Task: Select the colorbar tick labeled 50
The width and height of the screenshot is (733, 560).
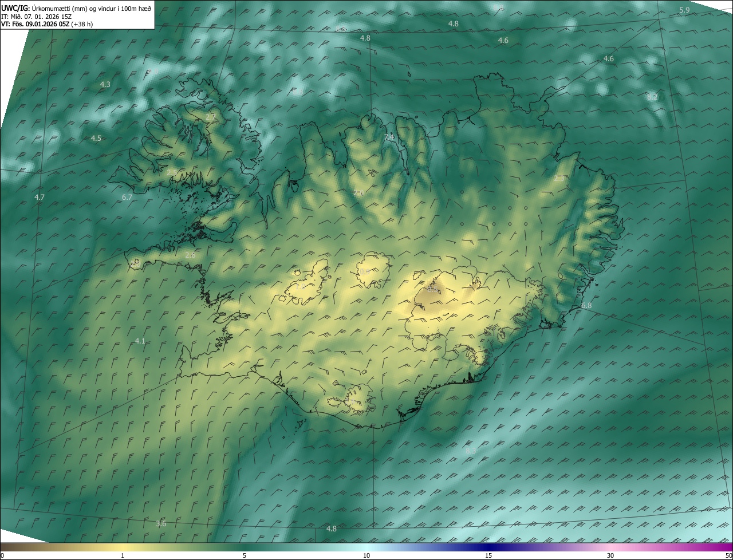Action: (x=728, y=556)
